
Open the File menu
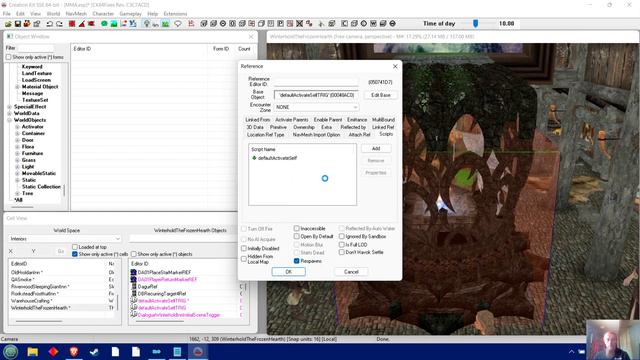(x=7, y=13)
